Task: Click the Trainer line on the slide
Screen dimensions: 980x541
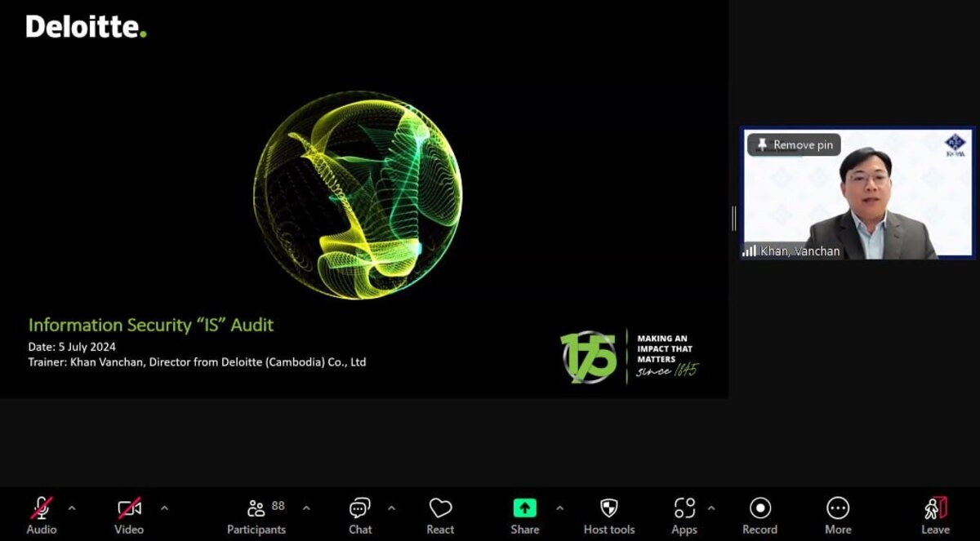Action: pyautogui.click(x=197, y=362)
